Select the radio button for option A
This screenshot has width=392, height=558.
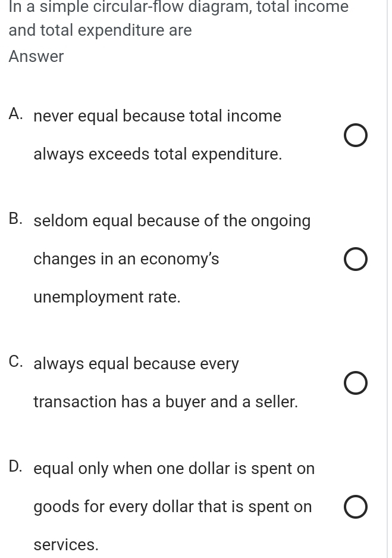click(355, 136)
